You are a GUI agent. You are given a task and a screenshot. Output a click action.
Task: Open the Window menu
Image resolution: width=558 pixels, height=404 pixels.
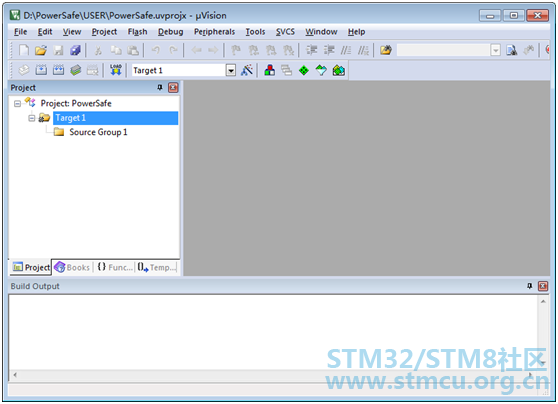click(321, 32)
